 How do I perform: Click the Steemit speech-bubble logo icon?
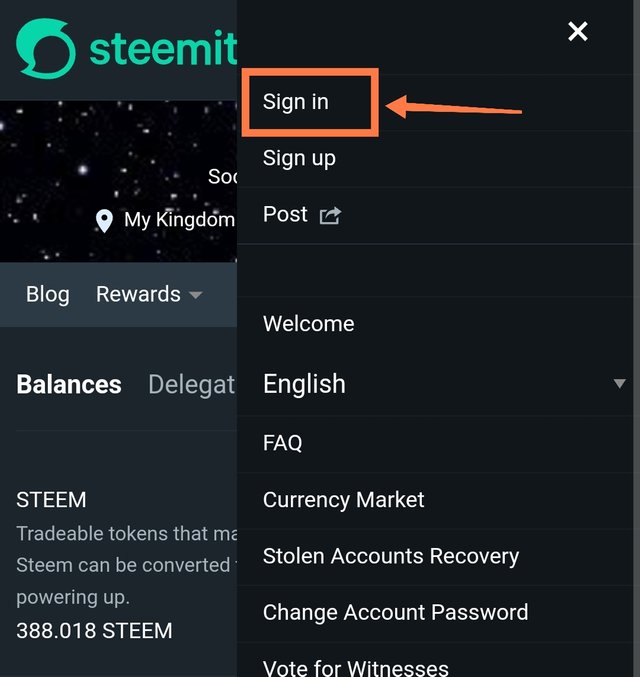pos(46,48)
